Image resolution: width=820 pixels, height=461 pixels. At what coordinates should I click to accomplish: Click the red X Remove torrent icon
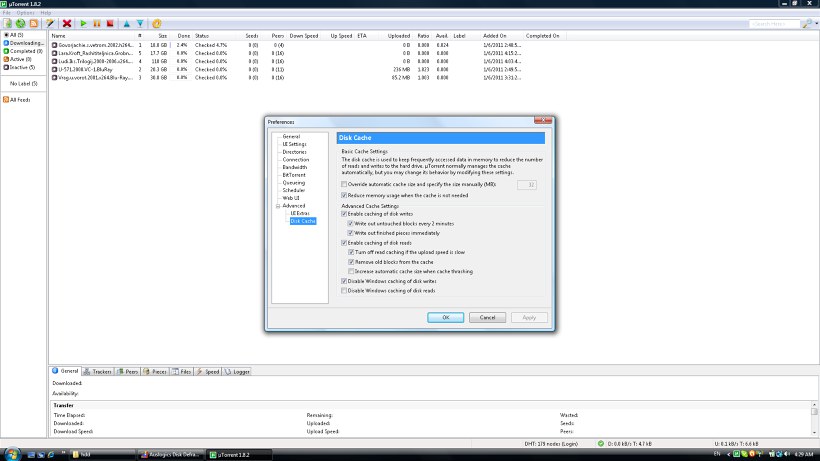pos(66,22)
